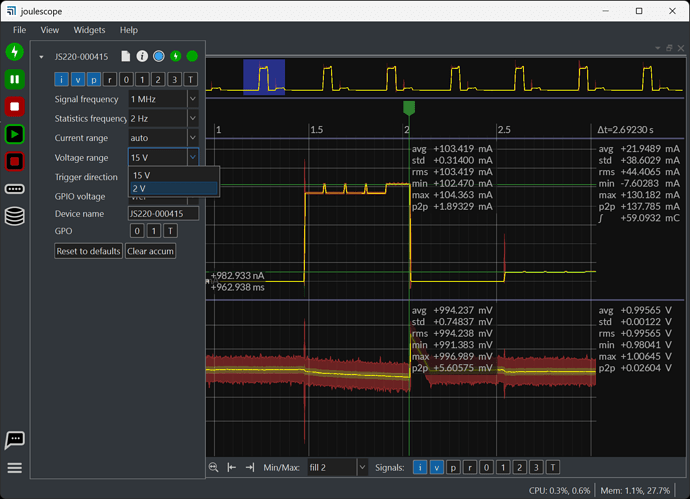690x499 pixels.
Task: Click the Clear accum button
Action: (150, 251)
